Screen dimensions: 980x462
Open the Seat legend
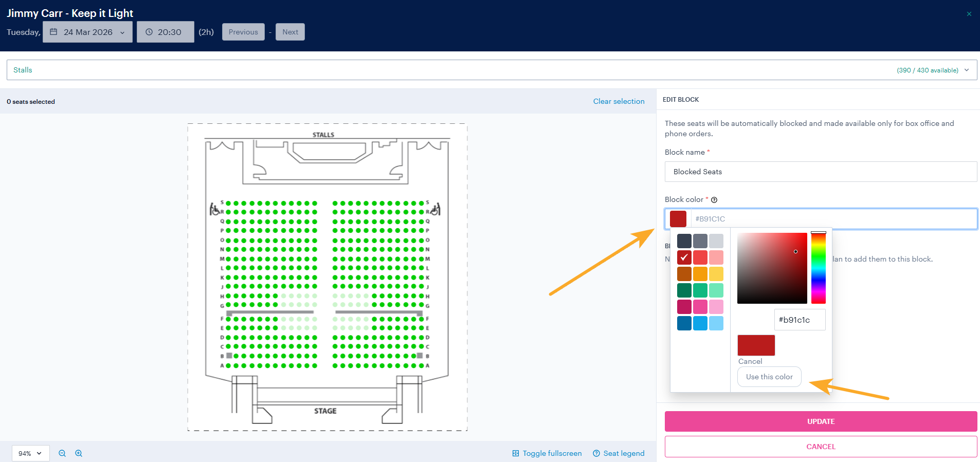point(619,453)
